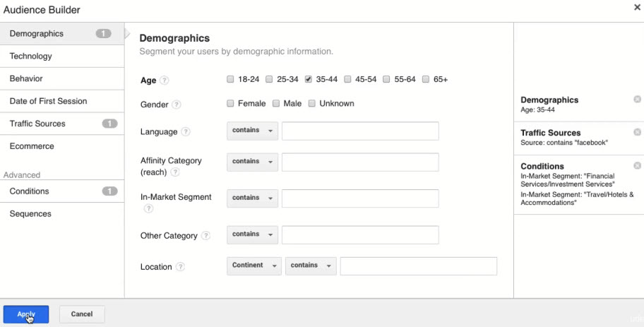Uncheck the 35-44 age checkbox
Screen dimensions: 644x327
tap(309, 80)
